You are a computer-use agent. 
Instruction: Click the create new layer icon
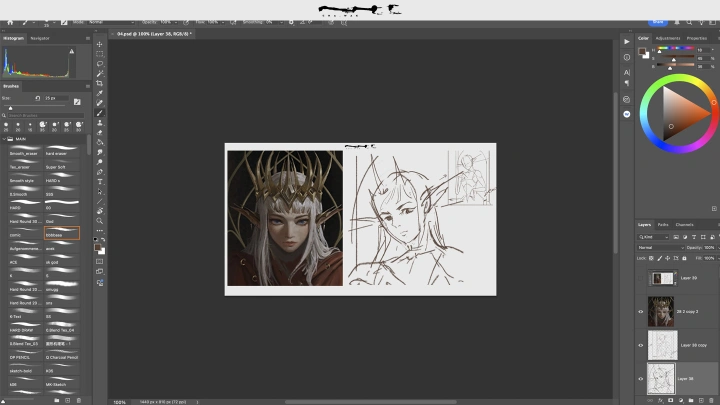coord(701,400)
